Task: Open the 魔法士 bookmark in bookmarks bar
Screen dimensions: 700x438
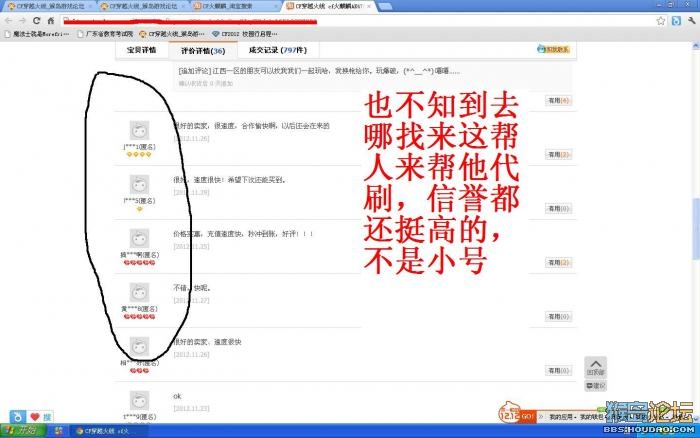Action: point(37,34)
